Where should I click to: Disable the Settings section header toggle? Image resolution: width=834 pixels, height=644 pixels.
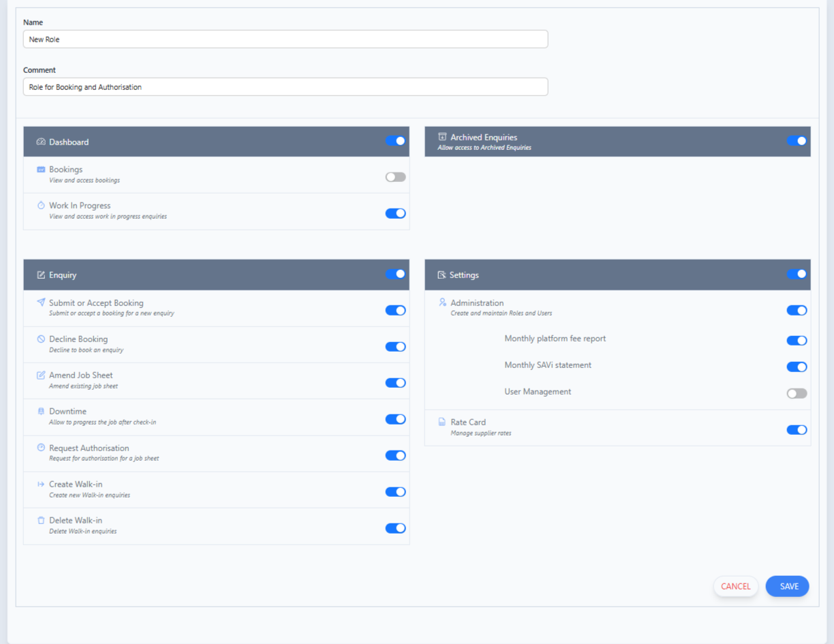click(797, 274)
